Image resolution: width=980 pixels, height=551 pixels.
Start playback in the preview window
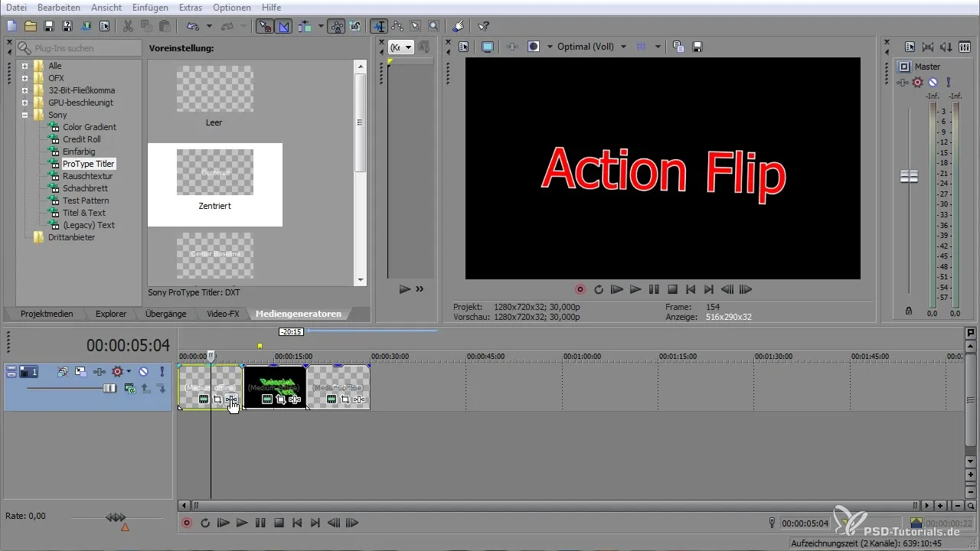click(x=635, y=290)
